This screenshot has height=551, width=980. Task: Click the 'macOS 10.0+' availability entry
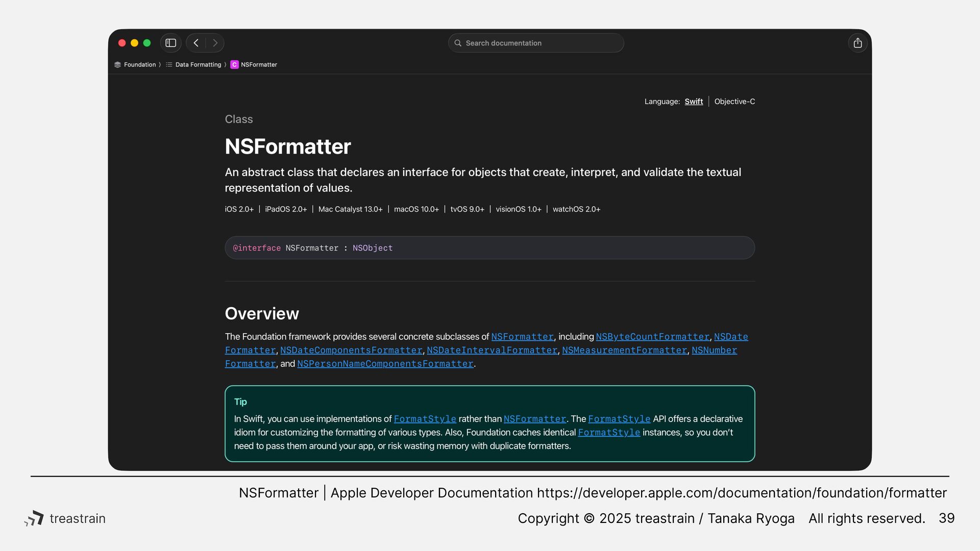(x=416, y=209)
